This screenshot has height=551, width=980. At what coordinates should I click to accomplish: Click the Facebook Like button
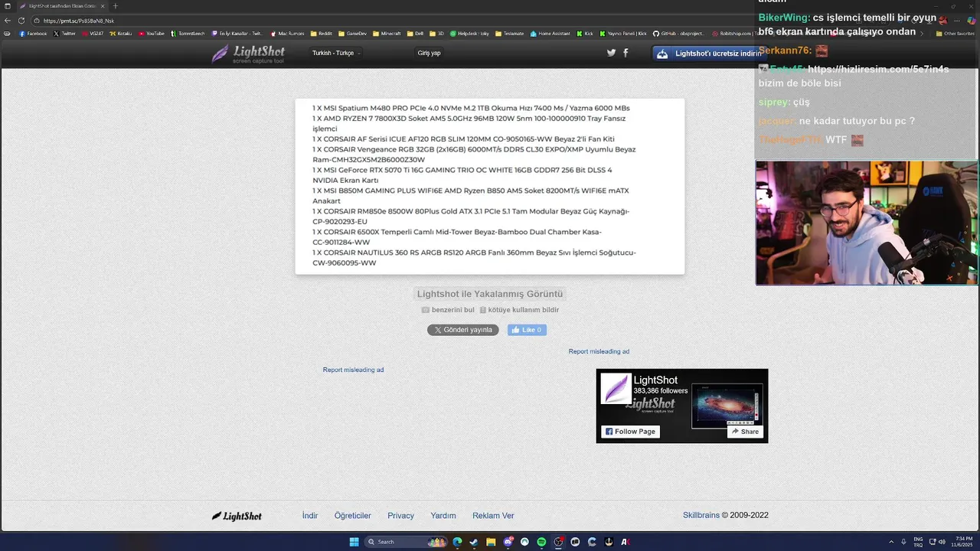point(527,330)
